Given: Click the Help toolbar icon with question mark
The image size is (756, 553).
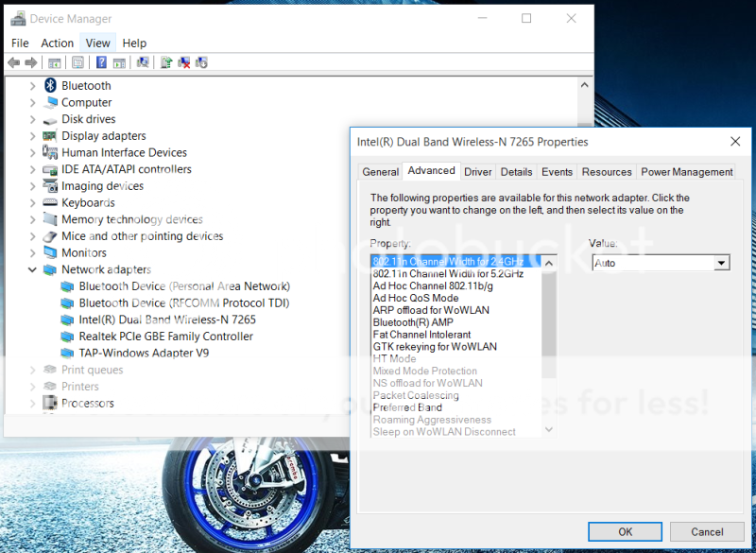Looking at the screenshot, I should point(101,62).
